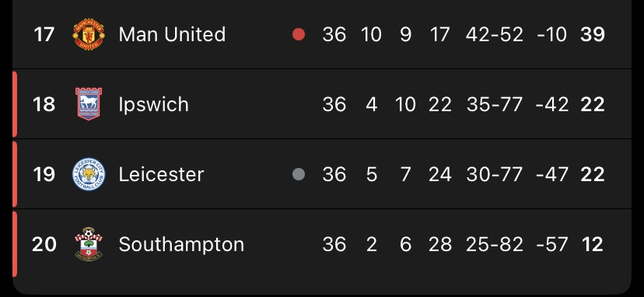The height and width of the screenshot is (297, 644).
Task: Tap the Ipswich Town club badge
Action: (89, 104)
